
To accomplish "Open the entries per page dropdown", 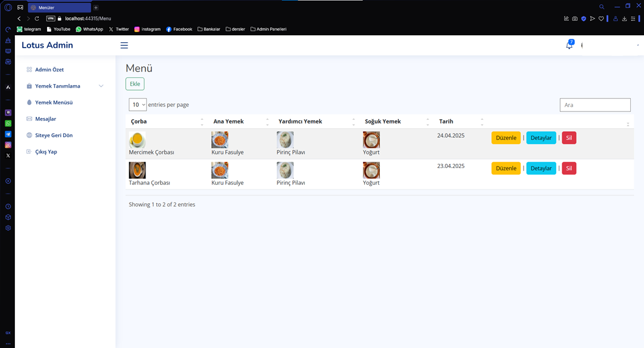I will (138, 105).
